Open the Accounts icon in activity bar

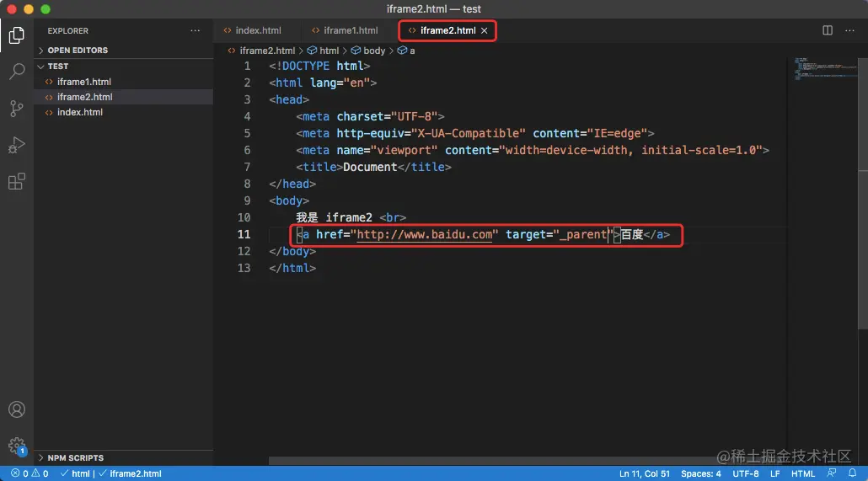click(x=17, y=409)
